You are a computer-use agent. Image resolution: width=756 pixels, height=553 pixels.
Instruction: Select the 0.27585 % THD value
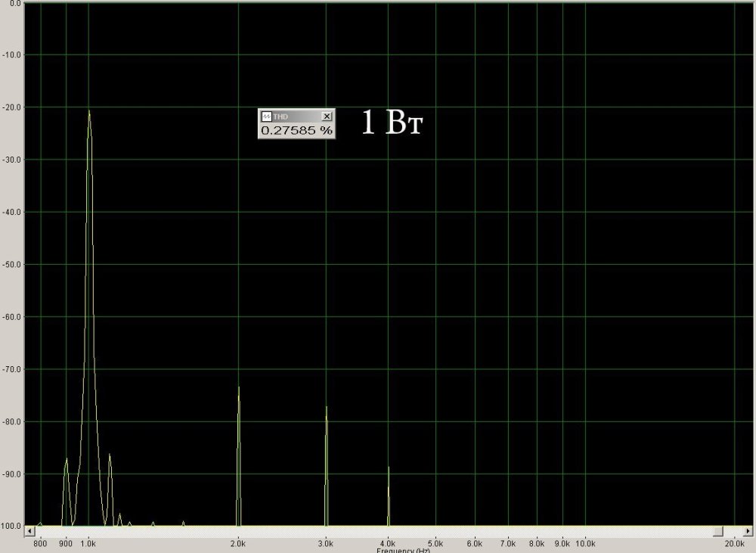coord(296,130)
